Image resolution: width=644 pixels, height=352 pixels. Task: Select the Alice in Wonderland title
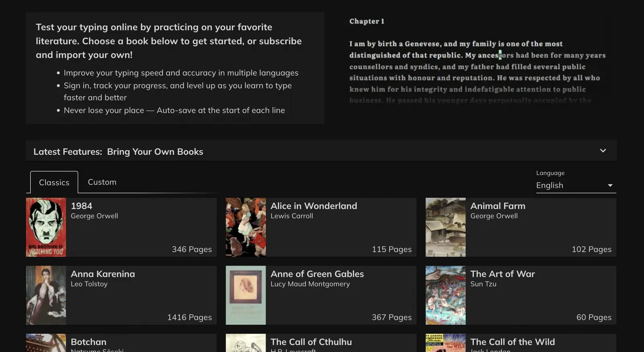tap(314, 206)
